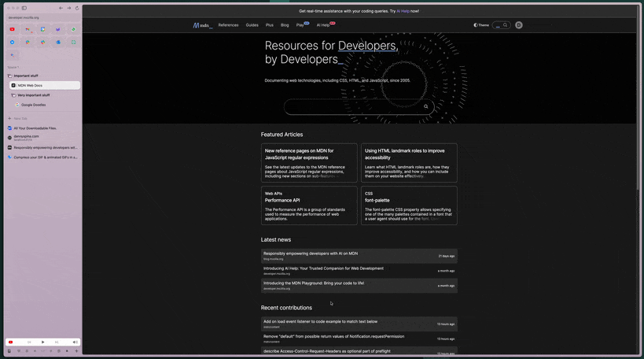Viewport: 644px width, 359px height.
Task: Open the Gmail pinned favorite
Action: tap(28, 29)
